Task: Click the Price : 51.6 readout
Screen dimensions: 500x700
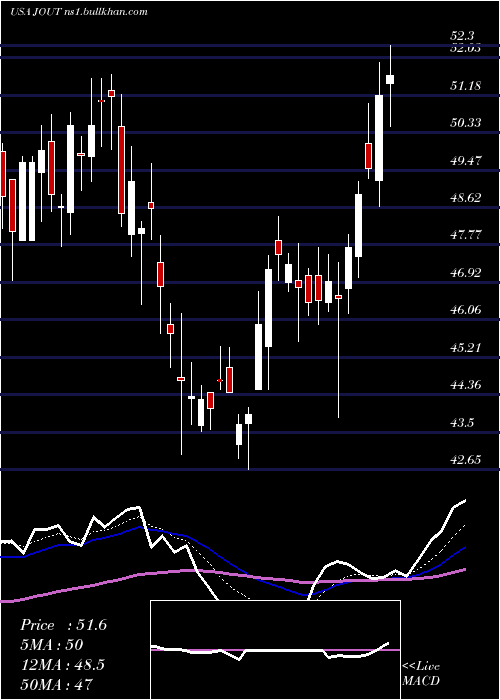Action: [63, 625]
